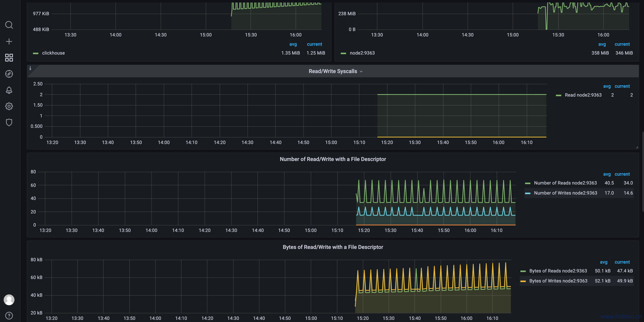Toggle Bytes of Reads node2:9363 series
644x322 pixels.
pos(558,271)
